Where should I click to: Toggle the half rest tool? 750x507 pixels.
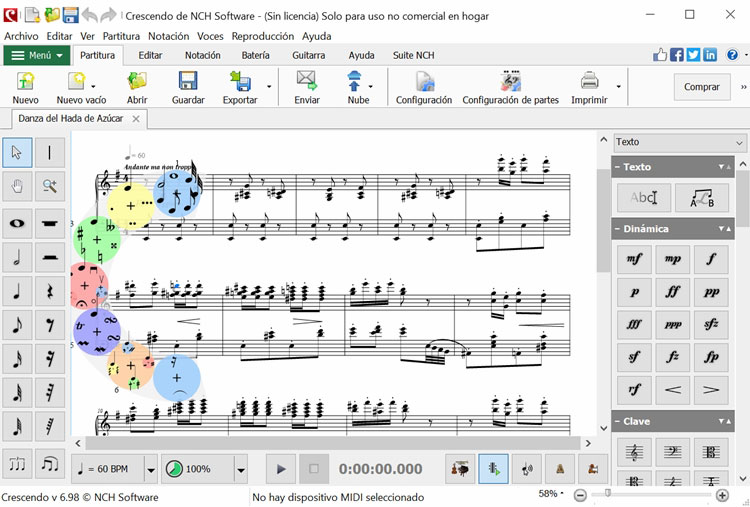pos(50,257)
